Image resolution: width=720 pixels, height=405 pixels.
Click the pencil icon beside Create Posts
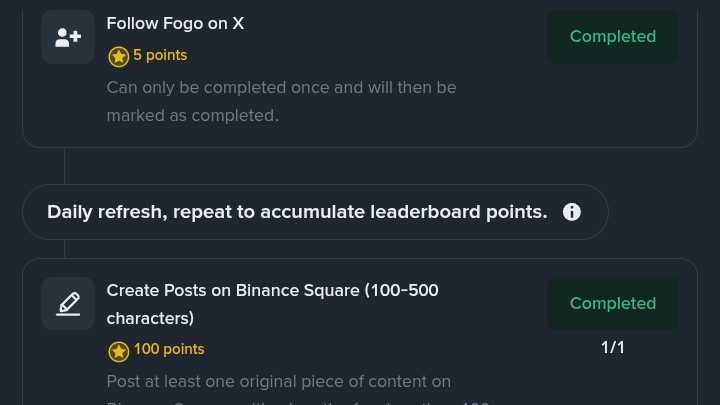tap(68, 303)
